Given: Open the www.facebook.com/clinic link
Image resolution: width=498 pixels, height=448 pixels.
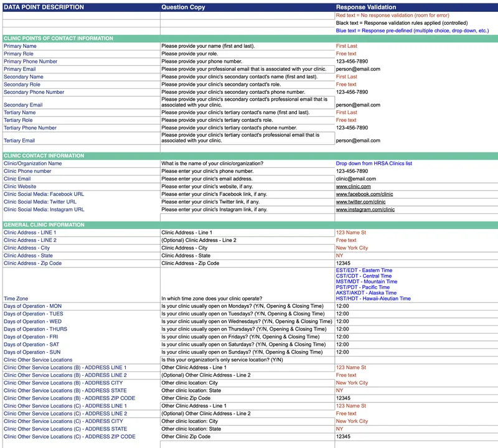Looking at the screenshot, I should pyautogui.click(x=364, y=194).
